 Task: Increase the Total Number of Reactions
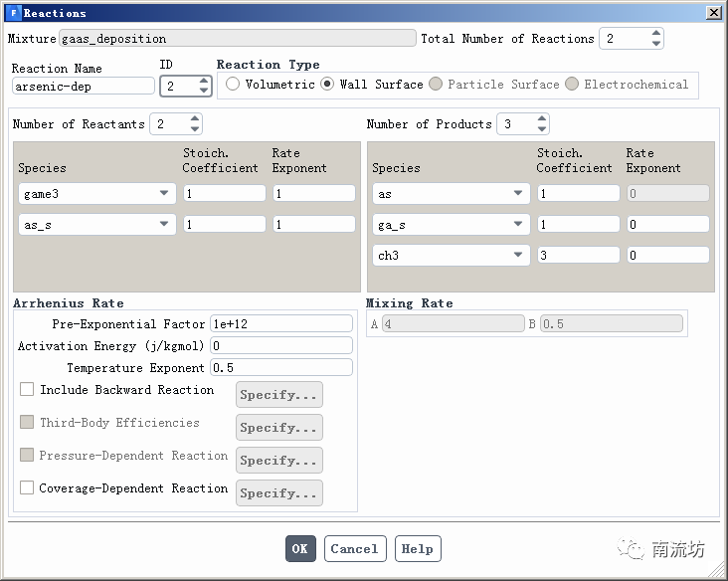[x=655, y=34]
